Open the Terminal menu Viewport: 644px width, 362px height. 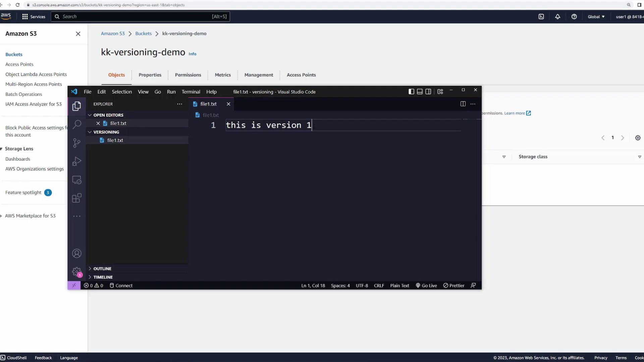point(191,92)
